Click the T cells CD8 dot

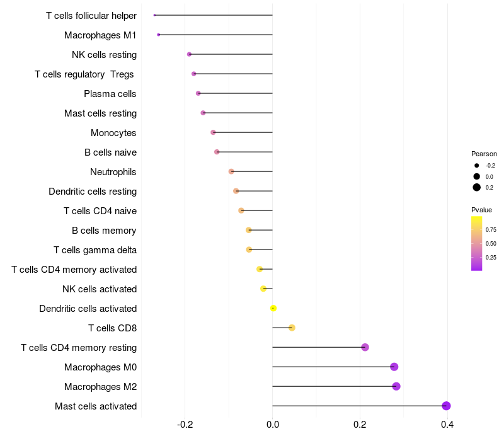[292, 328]
